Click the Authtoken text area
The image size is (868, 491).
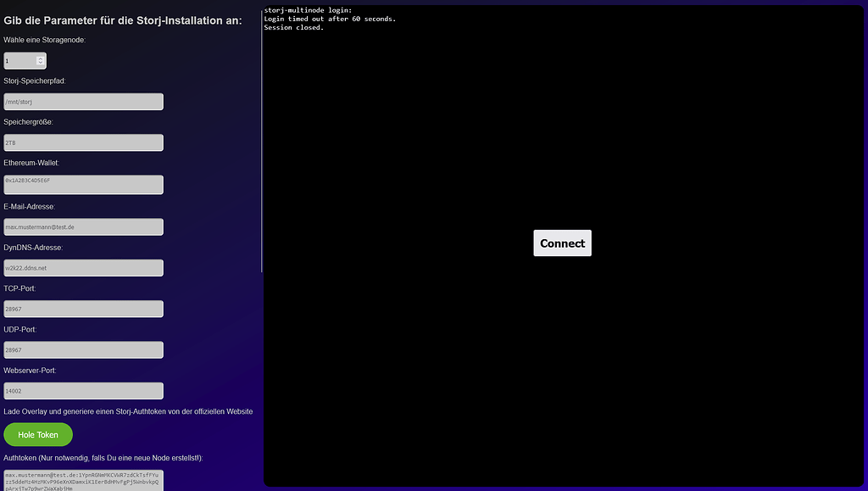(x=83, y=479)
